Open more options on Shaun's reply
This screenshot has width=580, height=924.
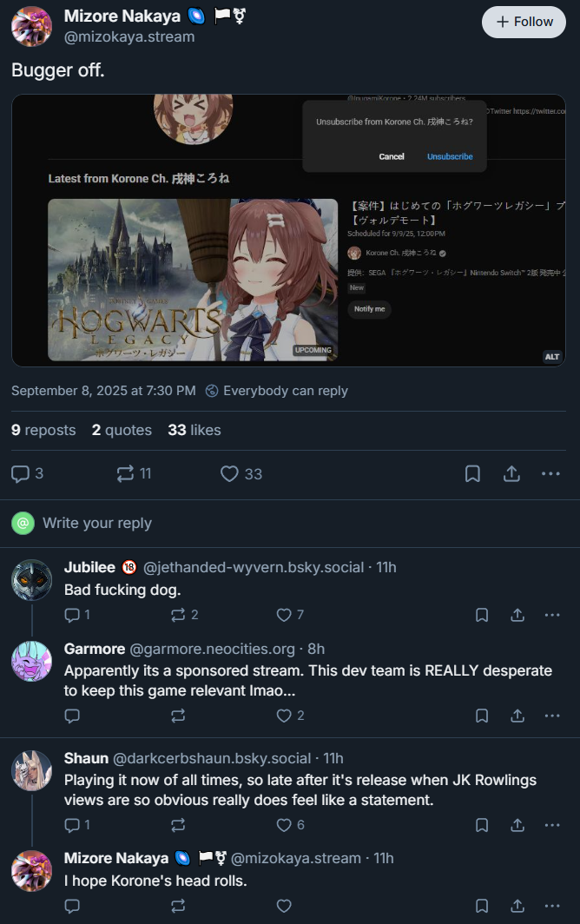[x=552, y=825]
